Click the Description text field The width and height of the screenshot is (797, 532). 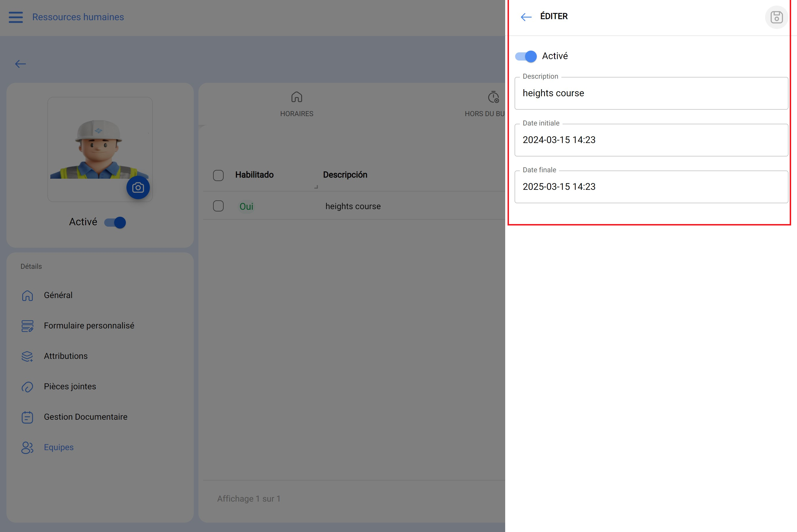pyautogui.click(x=651, y=93)
